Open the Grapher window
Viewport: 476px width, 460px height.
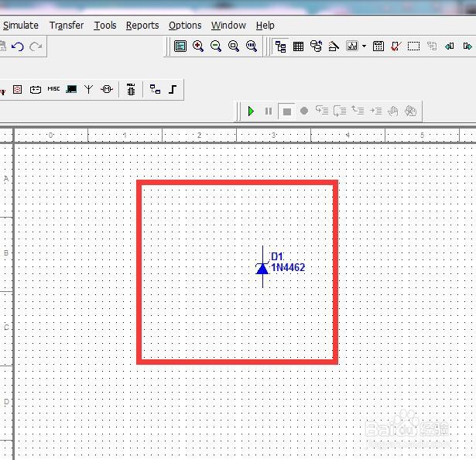coord(352,46)
